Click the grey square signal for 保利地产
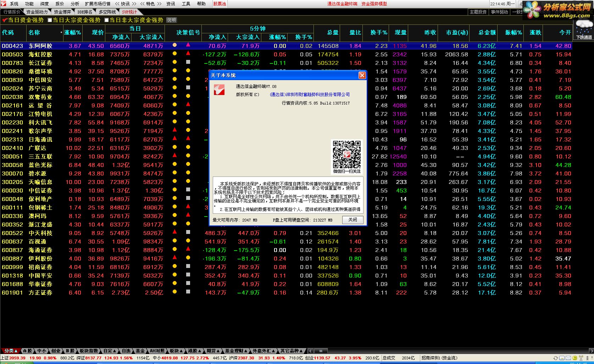Image resolution: width=594 pixels, height=364 pixels. point(188,198)
